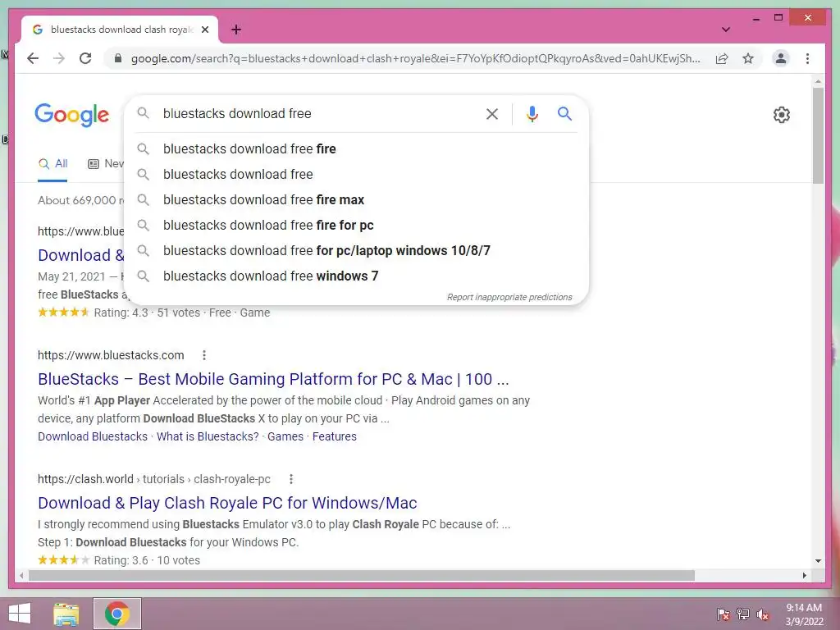Open the Windows Start button
The width and height of the screenshot is (840, 630).
20,614
